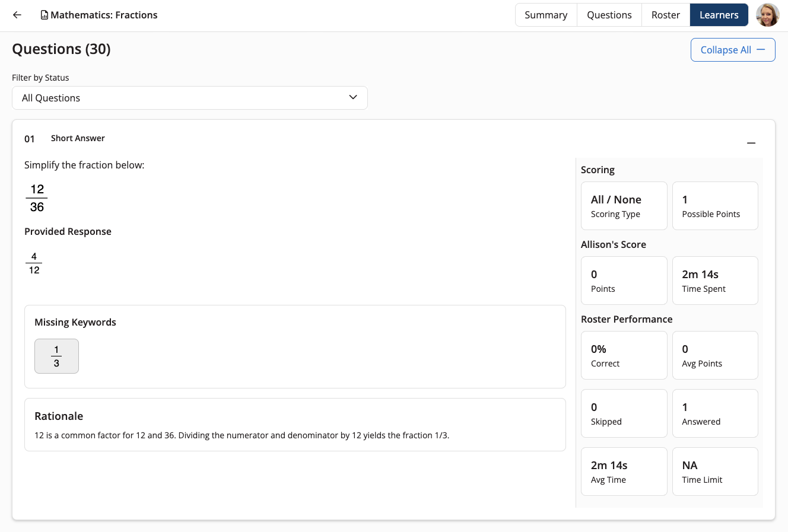Click the 0% Correct card
This screenshot has width=788, height=532.
tap(624, 355)
